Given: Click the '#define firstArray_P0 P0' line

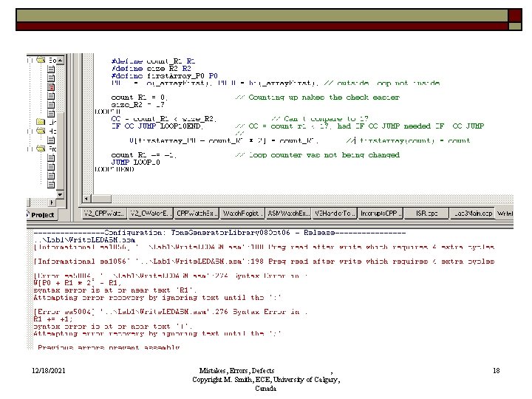Looking at the screenshot, I should (164, 75).
